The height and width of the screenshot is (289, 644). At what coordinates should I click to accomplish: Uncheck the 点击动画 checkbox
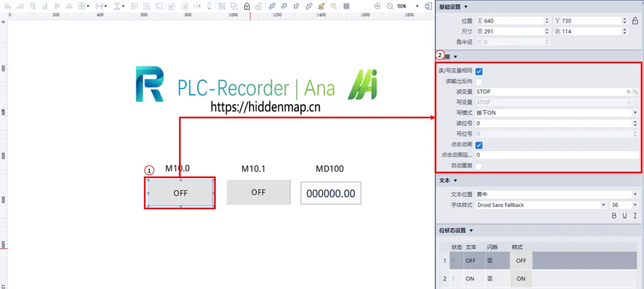click(479, 145)
